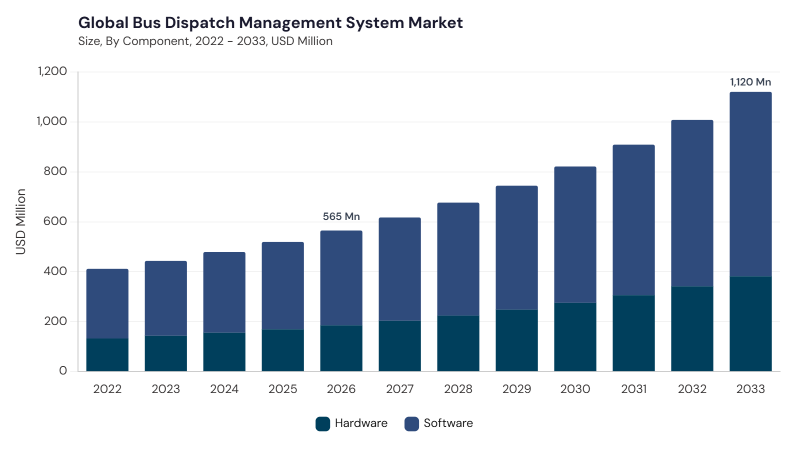This screenshot has width=800, height=450.
Task: Click the '1,000' y-axis tick label
Action: (52, 121)
